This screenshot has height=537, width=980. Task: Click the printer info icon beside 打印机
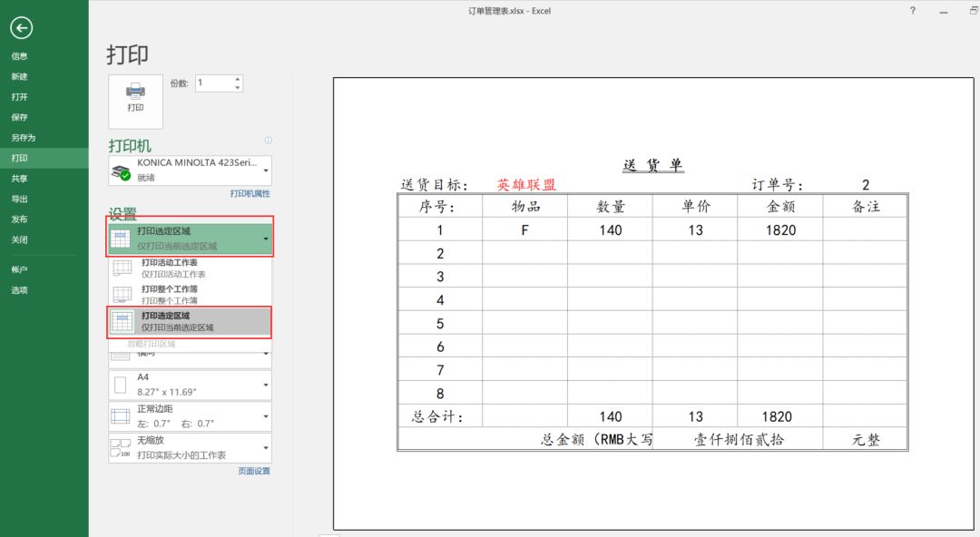click(x=268, y=140)
